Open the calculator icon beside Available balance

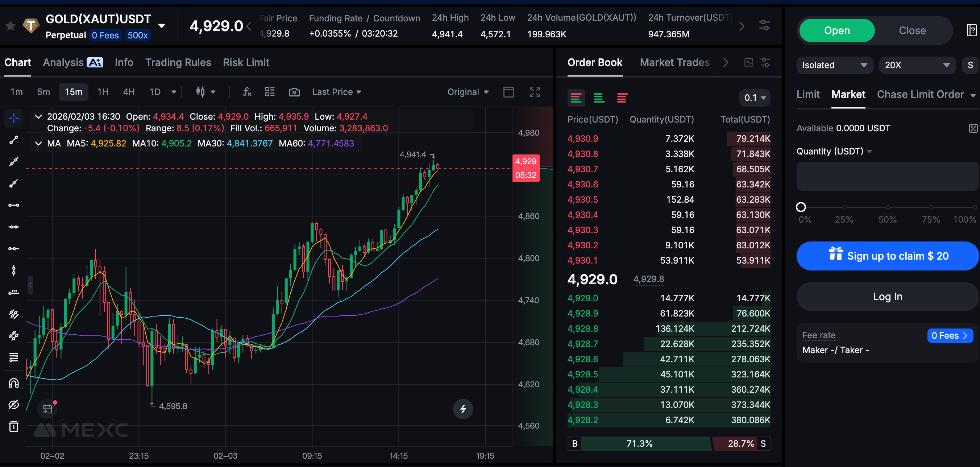pos(973,128)
